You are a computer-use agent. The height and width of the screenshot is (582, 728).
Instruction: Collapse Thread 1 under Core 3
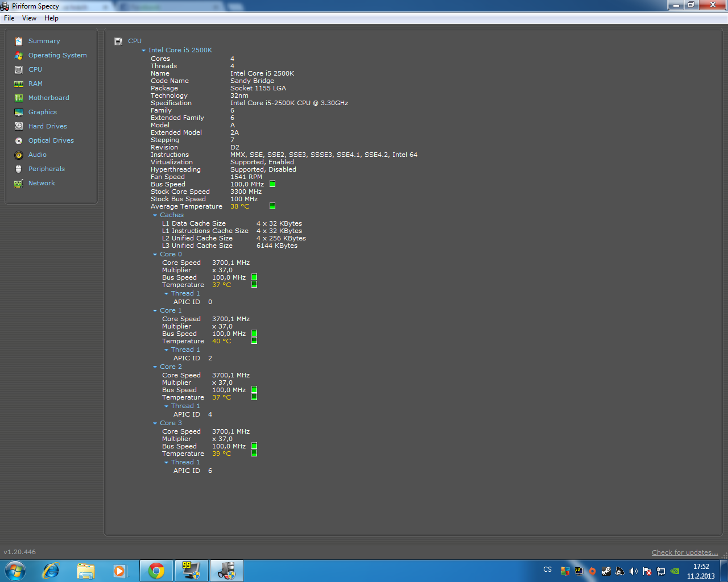(166, 463)
